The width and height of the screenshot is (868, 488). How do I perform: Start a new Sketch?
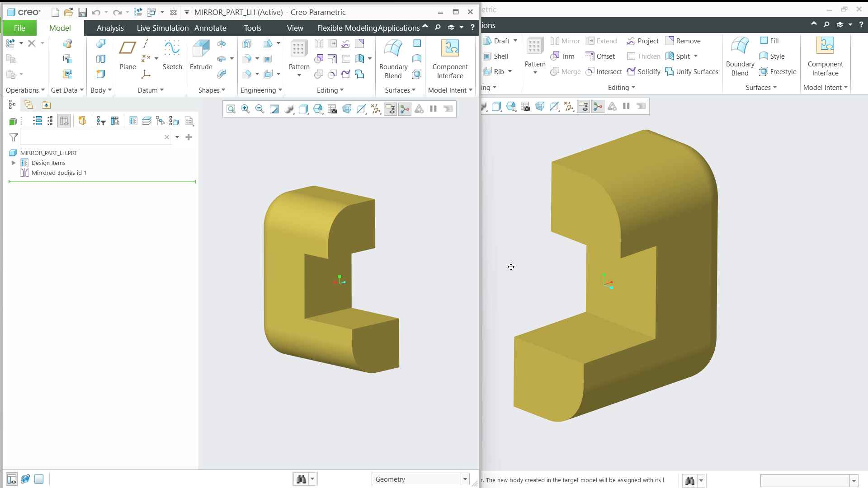point(172,55)
